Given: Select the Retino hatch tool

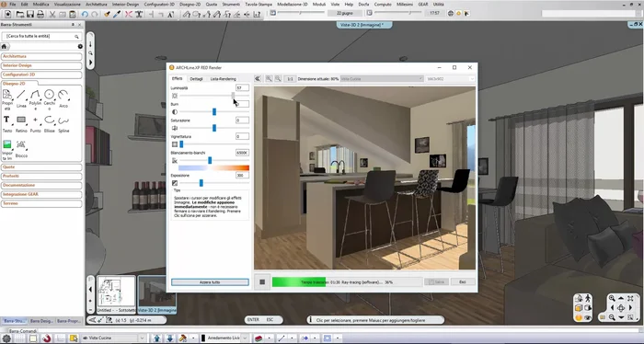Looking at the screenshot, I should pos(21,124).
